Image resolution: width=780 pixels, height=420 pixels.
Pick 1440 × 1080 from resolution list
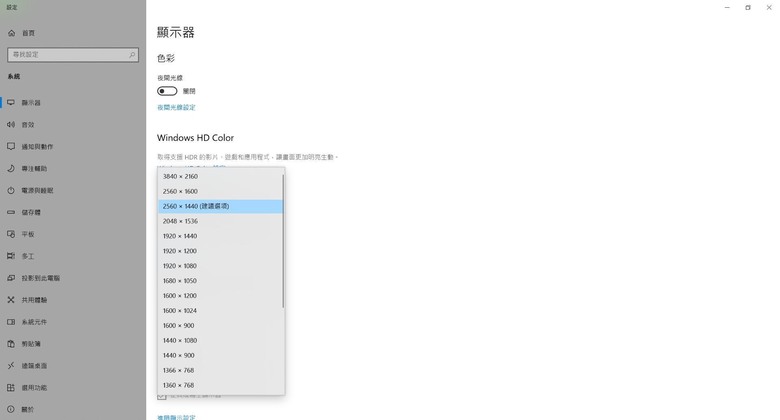220,340
